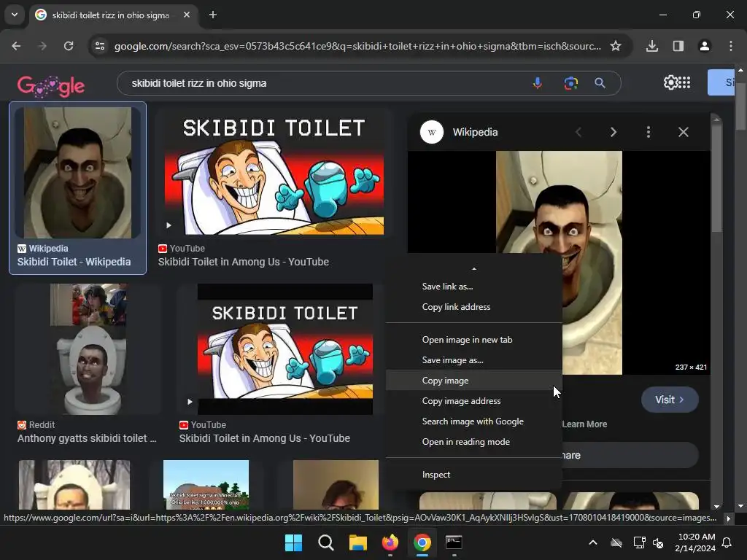The image size is (747, 560).
Task: Show hidden system tray icons
Action: (593, 542)
